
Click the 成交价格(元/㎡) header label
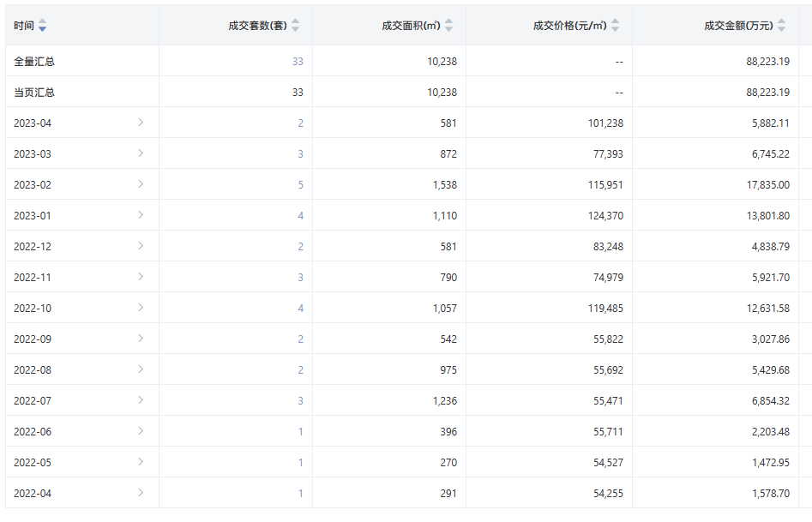click(x=568, y=26)
